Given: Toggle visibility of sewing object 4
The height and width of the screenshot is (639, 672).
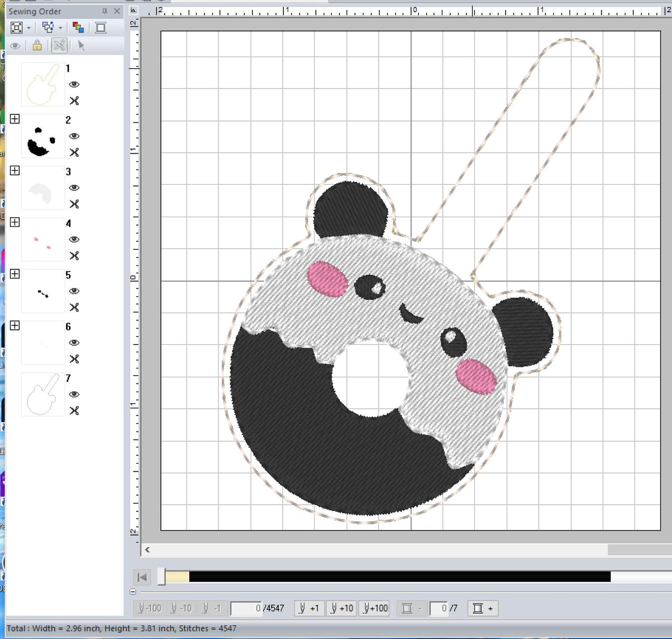Looking at the screenshot, I should pyautogui.click(x=74, y=240).
